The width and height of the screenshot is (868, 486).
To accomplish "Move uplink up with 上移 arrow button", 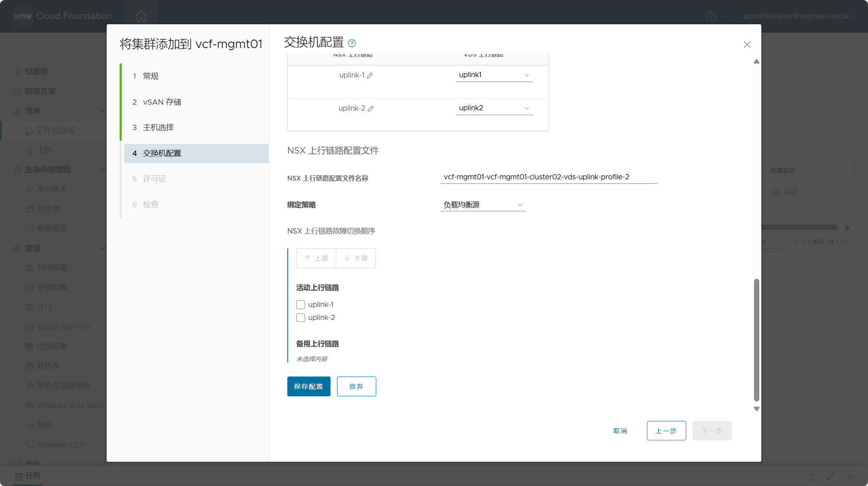I will 316,258.
